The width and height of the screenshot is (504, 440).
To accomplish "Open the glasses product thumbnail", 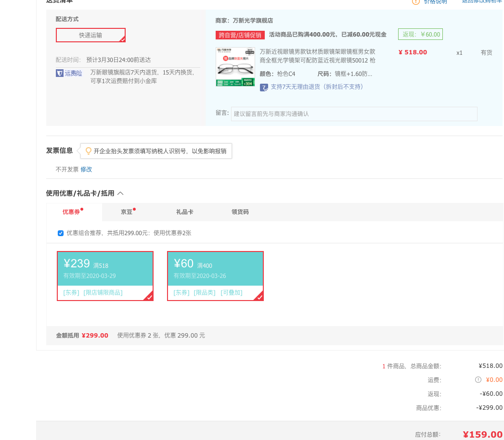I will [x=235, y=67].
